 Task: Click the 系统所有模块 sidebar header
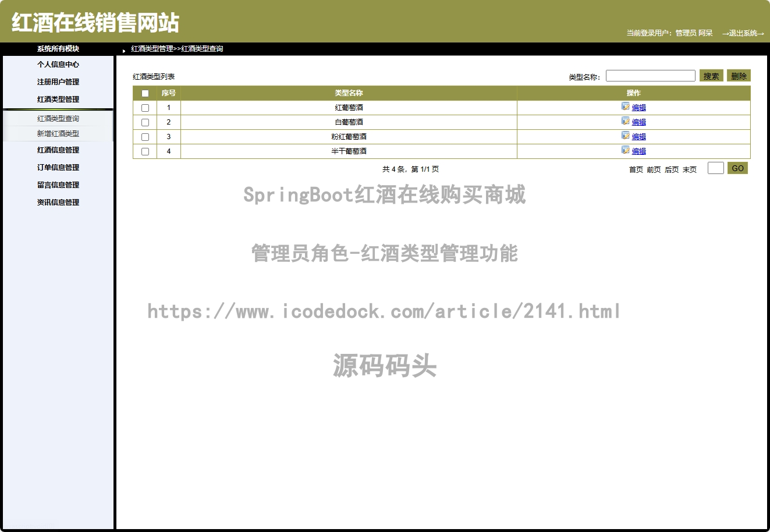58,49
